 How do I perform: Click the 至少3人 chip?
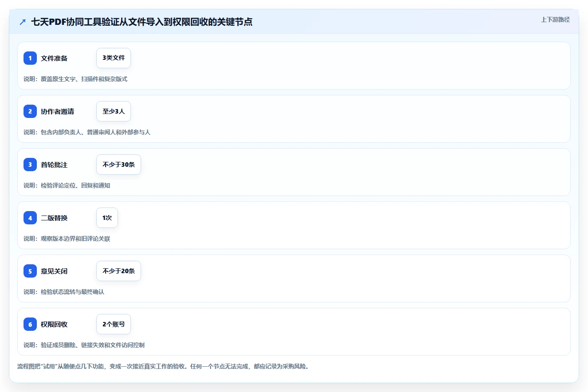tap(114, 111)
